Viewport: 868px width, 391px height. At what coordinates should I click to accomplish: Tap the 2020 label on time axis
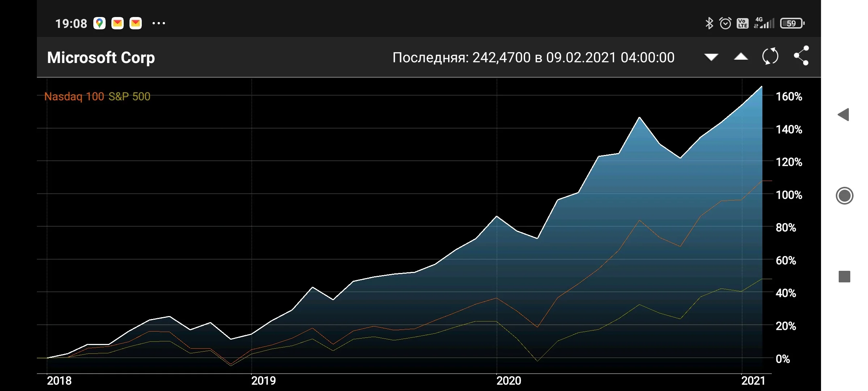point(509,381)
